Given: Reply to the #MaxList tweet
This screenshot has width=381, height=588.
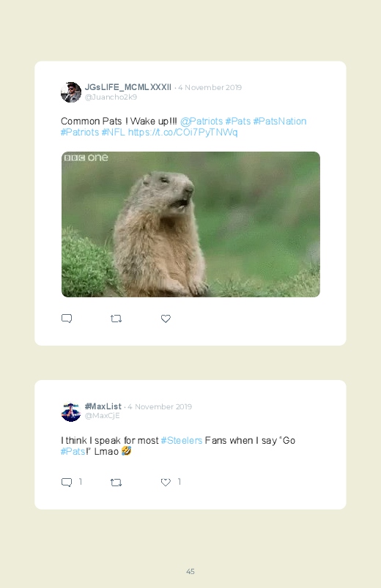Looking at the screenshot, I should 67,483.
